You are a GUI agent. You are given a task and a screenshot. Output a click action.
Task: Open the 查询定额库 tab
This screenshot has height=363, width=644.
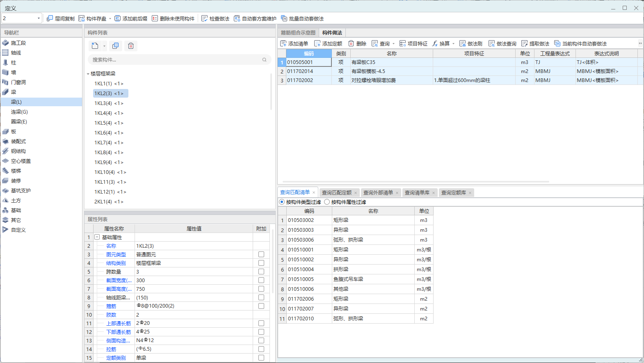[x=453, y=193]
